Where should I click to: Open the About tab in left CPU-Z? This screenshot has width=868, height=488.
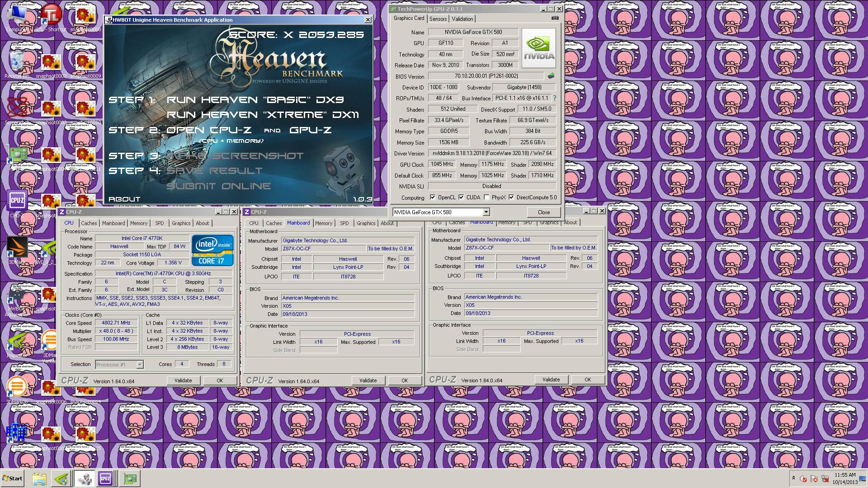(203, 223)
